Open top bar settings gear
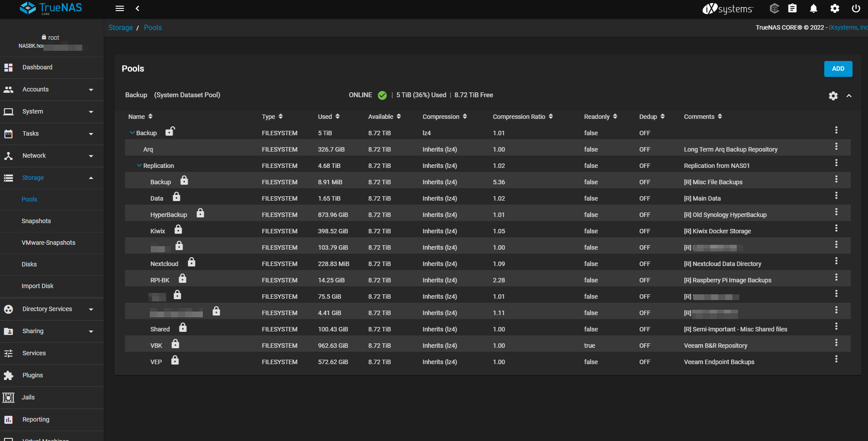 pos(835,8)
